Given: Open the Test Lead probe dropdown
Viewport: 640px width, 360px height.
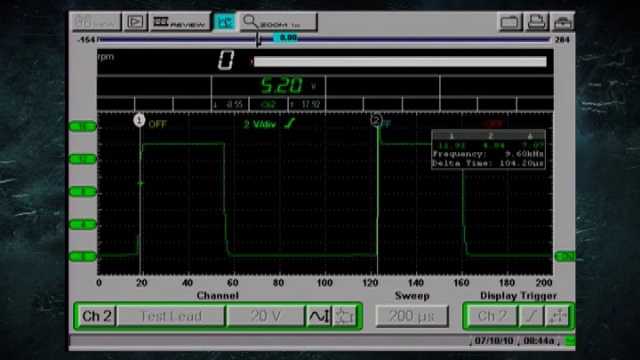Looking at the screenshot, I should pos(171,316).
